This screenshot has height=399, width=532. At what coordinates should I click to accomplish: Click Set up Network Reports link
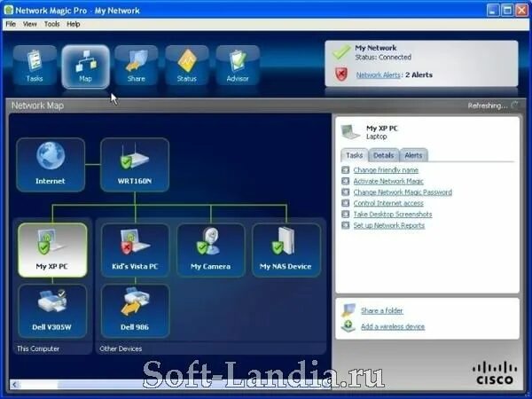point(389,225)
